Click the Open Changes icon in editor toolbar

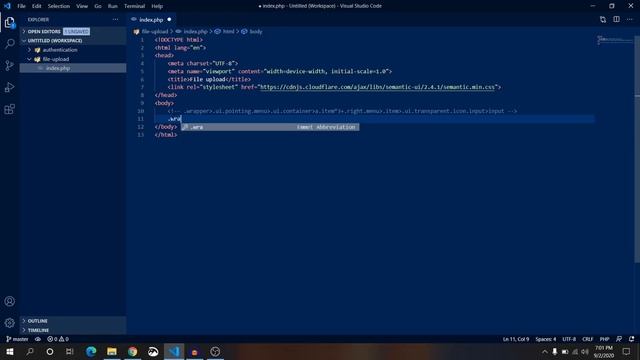[x=603, y=19]
